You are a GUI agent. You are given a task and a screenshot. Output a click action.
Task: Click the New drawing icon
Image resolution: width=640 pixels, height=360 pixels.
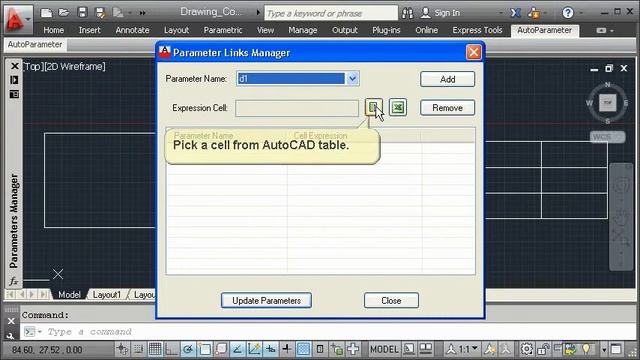point(46,13)
